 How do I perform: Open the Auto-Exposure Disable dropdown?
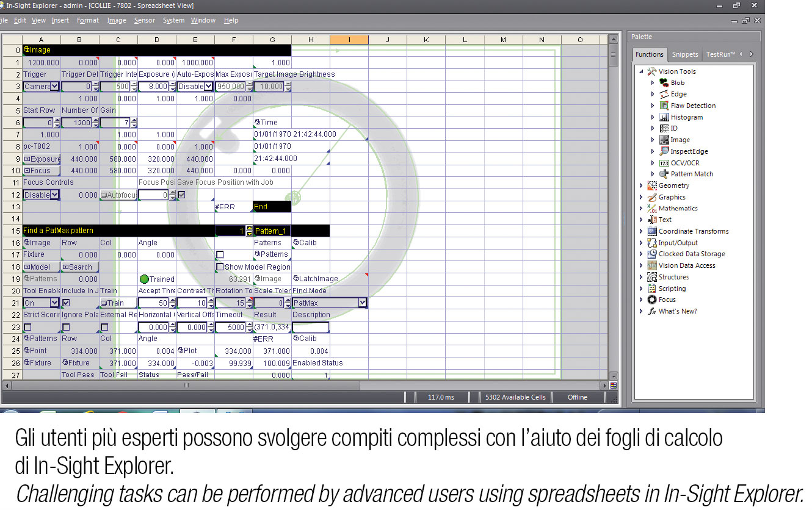click(x=209, y=87)
